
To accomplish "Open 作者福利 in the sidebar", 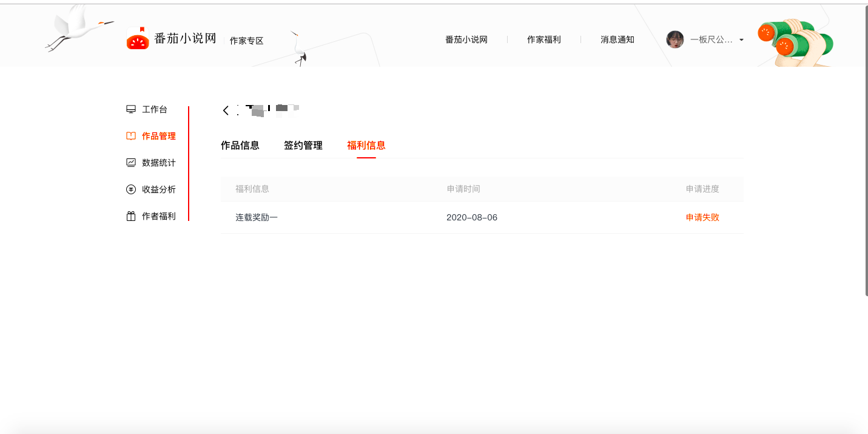I will [x=159, y=216].
